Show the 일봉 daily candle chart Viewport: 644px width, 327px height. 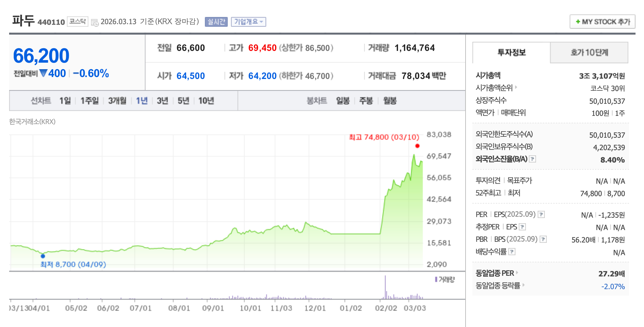tap(343, 101)
